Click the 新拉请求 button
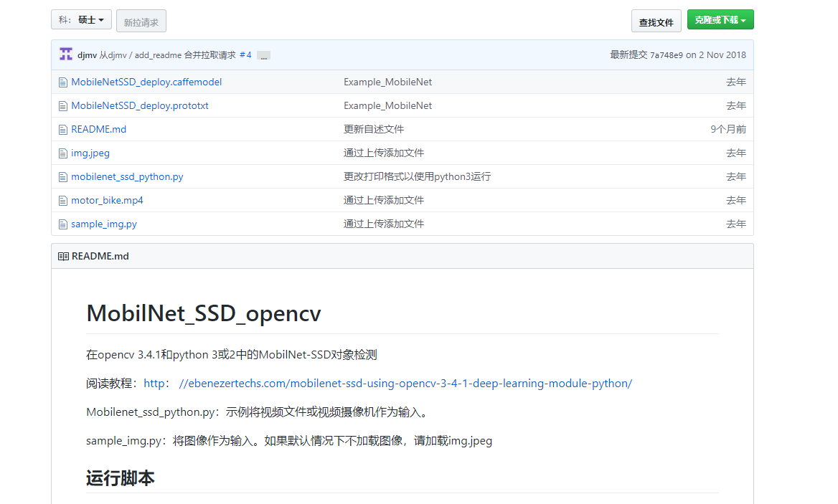The image size is (838, 504). (141, 22)
